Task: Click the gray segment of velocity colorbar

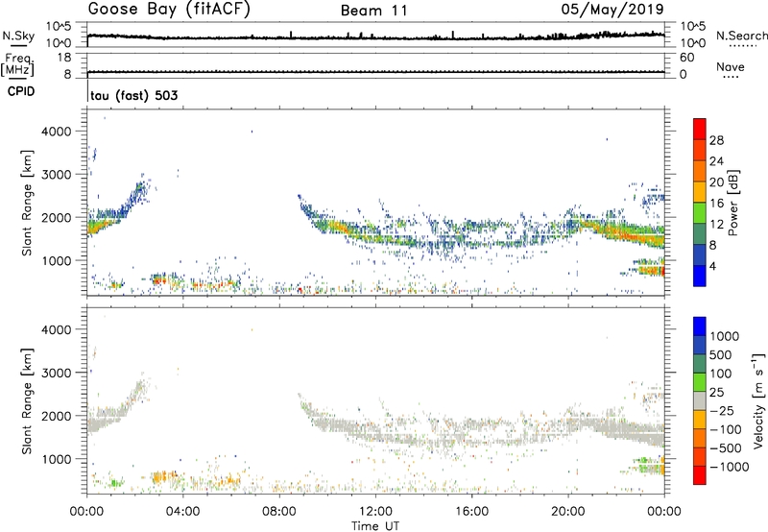Action: [x=700, y=400]
